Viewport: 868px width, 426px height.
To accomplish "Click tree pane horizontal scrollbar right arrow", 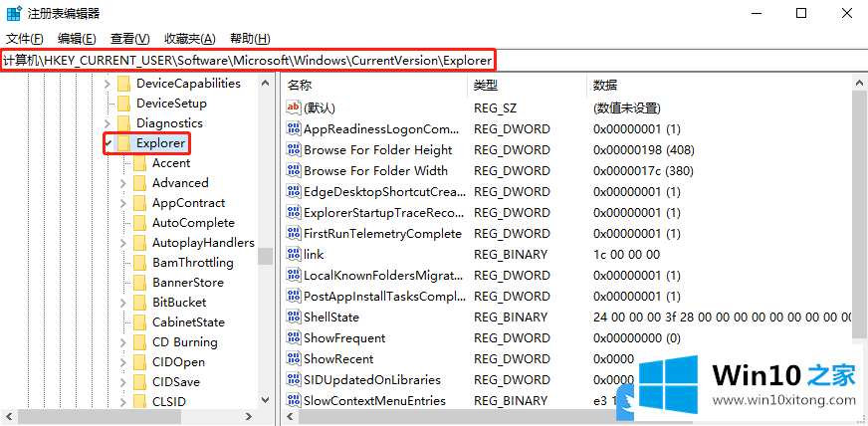I will (249, 416).
